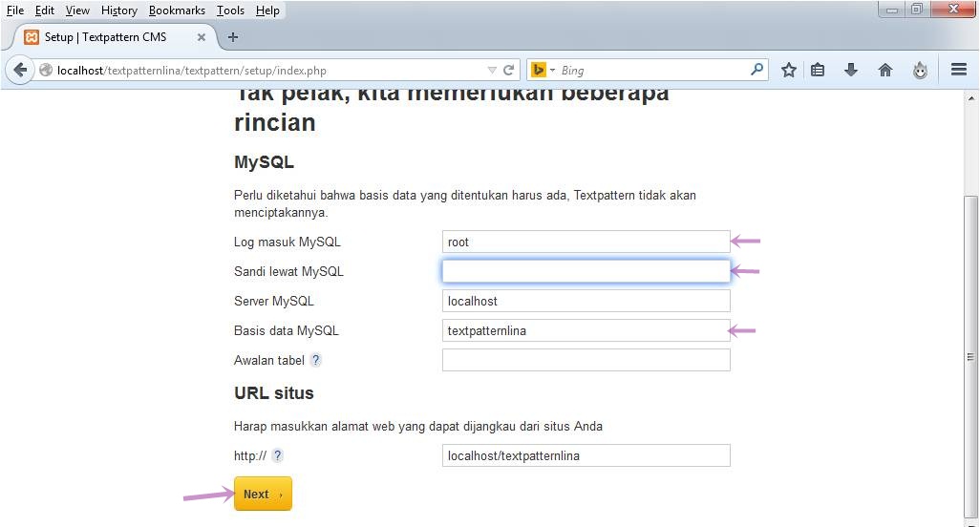
Task: Open the History menu
Action: pos(119,11)
